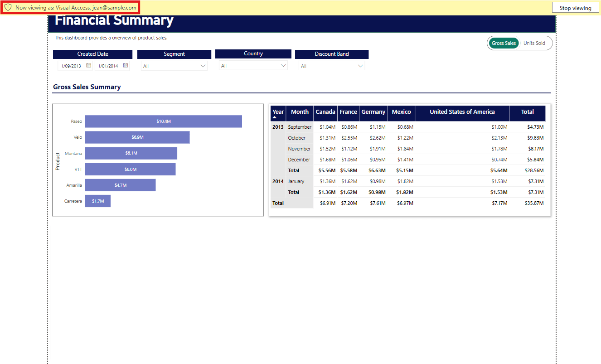Click the end date field showing 1/01/2014
The width and height of the screenshot is (601, 364).
tap(108, 66)
